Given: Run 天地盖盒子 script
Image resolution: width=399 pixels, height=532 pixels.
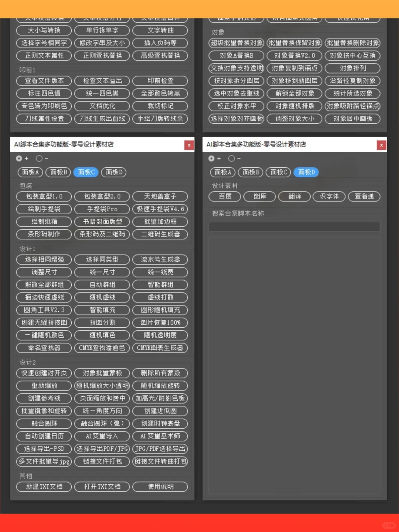Looking at the screenshot, I should pyautogui.click(x=160, y=197).
